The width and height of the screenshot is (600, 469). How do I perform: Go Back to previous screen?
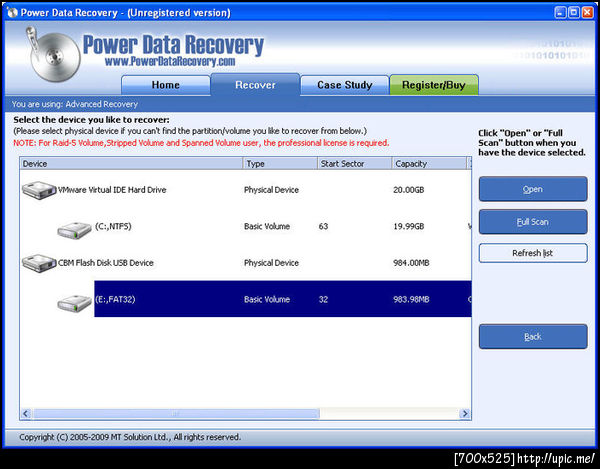pyautogui.click(x=533, y=337)
